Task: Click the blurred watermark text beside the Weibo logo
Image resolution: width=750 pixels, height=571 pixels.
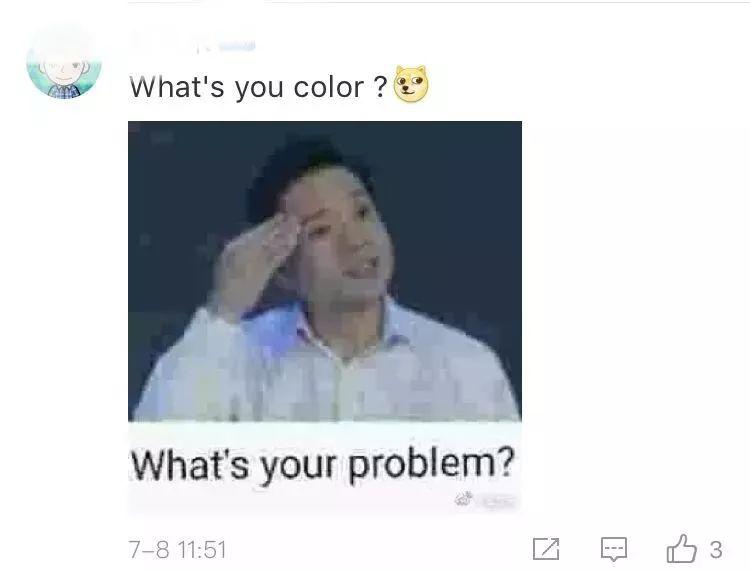Action: pyautogui.click(x=497, y=502)
